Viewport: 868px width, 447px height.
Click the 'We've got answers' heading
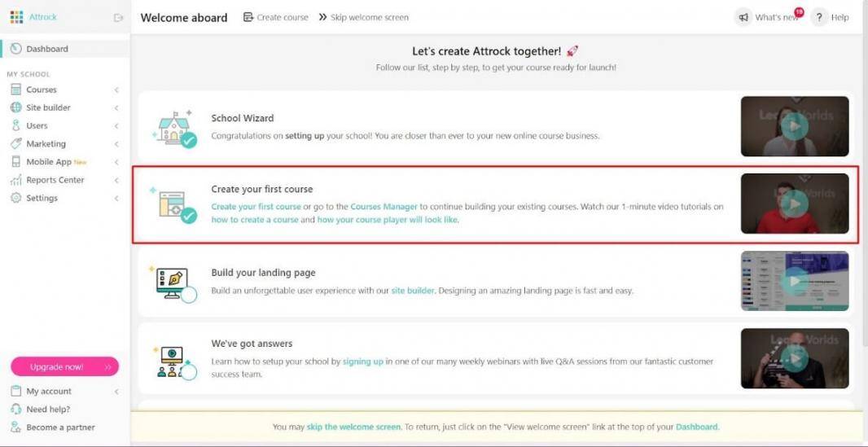pos(252,344)
